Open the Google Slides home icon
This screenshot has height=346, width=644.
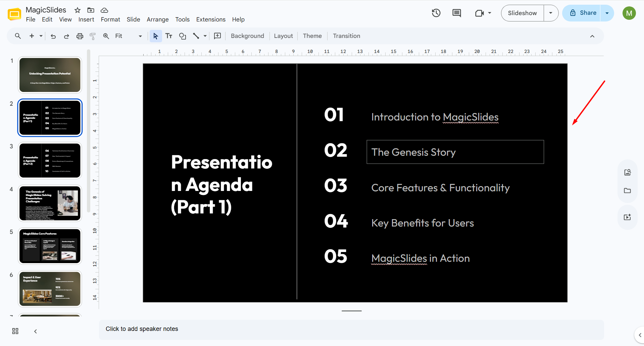(x=14, y=14)
